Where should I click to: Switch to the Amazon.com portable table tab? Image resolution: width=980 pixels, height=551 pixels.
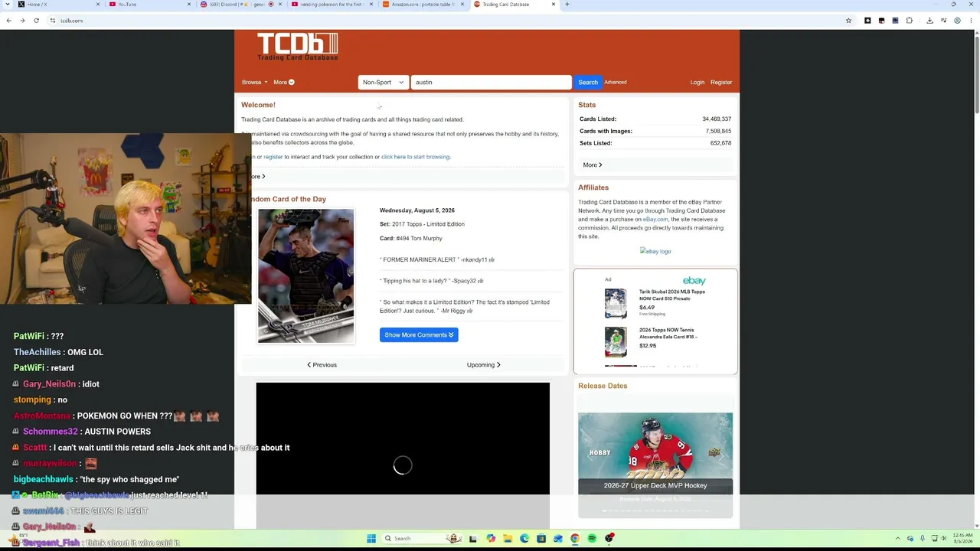[423, 5]
